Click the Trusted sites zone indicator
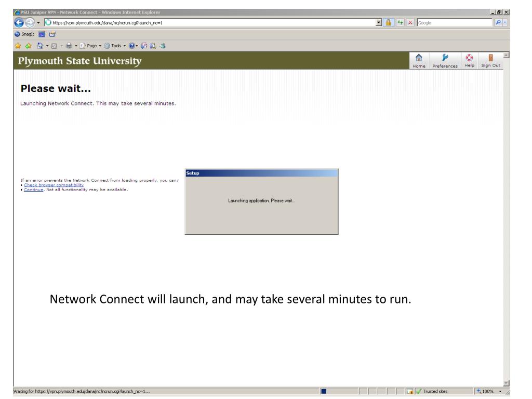Image resolution: width=532 pixels, height=399 pixels. (x=444, y=391)
